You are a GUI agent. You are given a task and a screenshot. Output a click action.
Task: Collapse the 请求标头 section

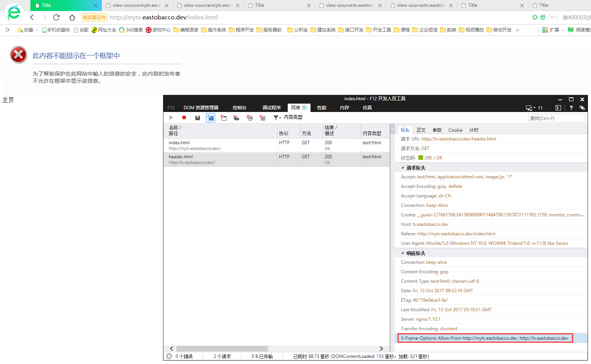point(403,168)
